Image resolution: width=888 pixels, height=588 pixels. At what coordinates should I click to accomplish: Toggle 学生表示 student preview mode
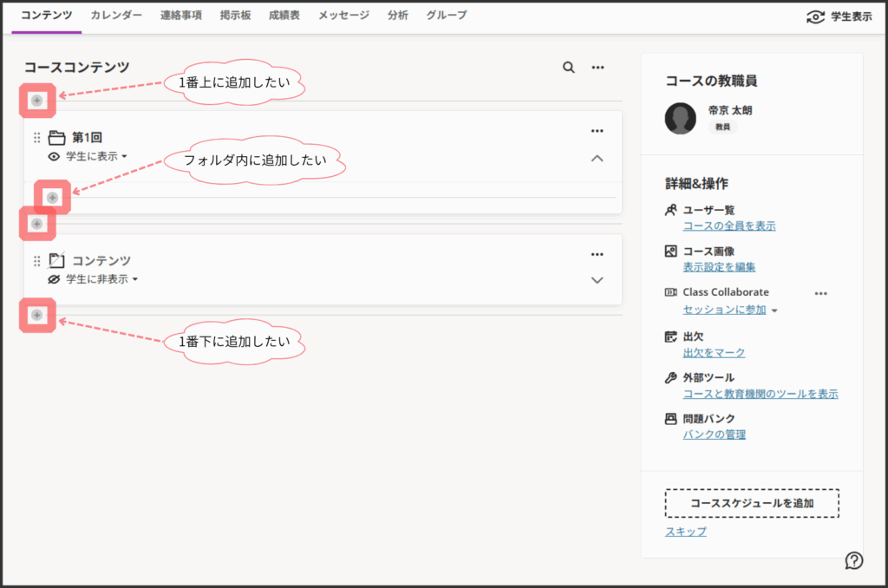click(x=839, y=16)
